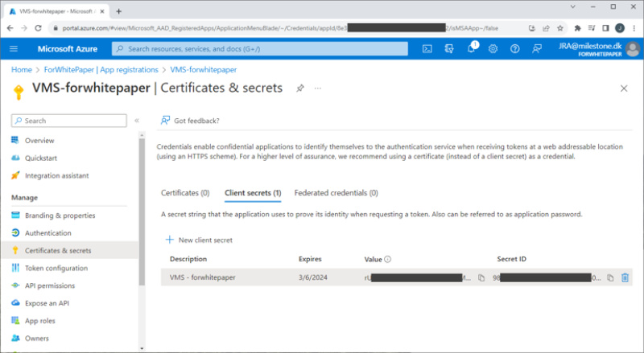Viewport: 644px width, 353px height.
Task: Open the help question mark icon
Action: (x=514, y=49)
